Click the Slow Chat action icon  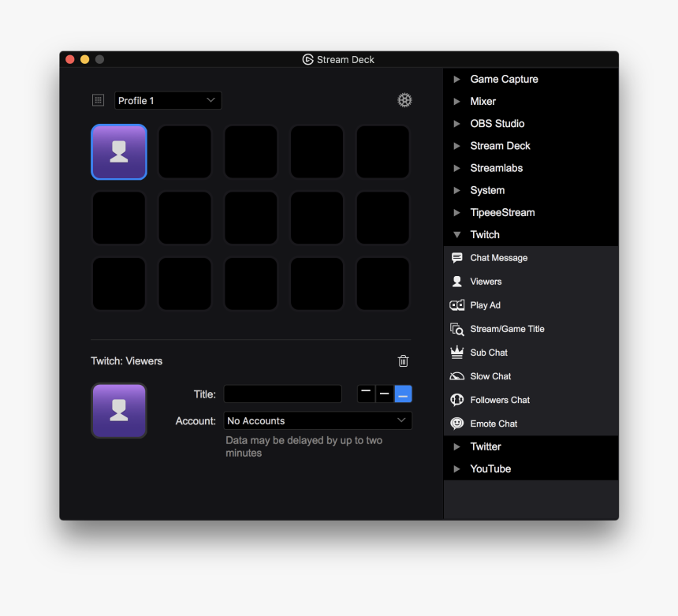457,376
